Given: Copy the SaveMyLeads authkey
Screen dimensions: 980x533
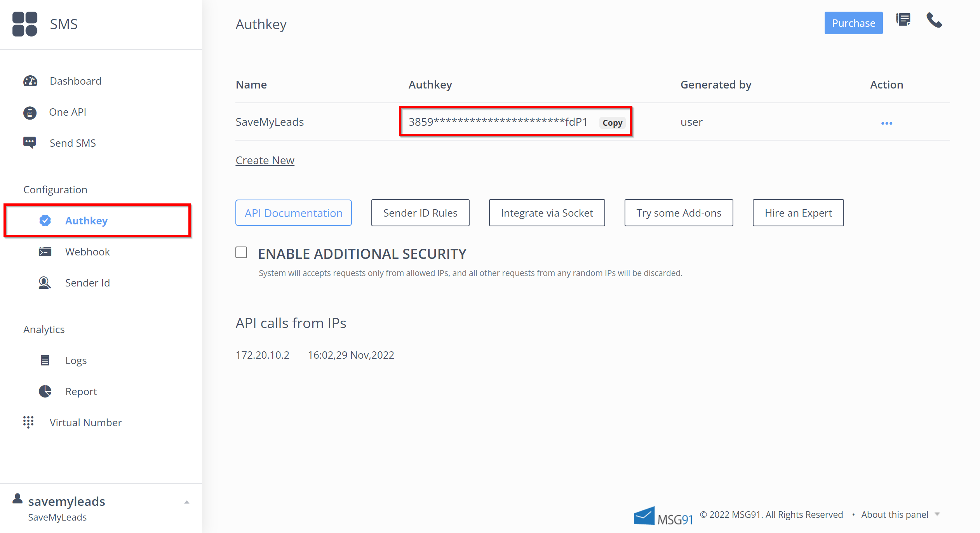Looking at the screenshot, I should (612, 123).
